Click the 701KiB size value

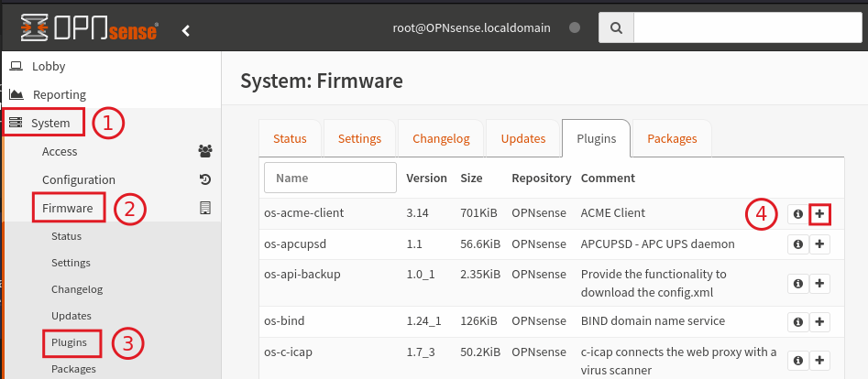point(478,212)
